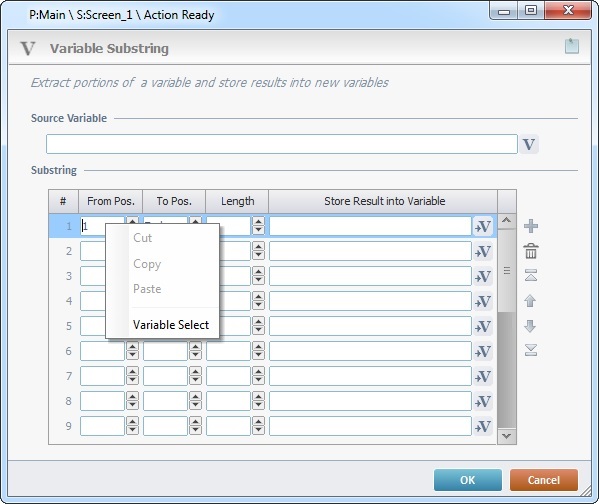Click the Cancel button
599x504 pixels.
pos(544,480)
